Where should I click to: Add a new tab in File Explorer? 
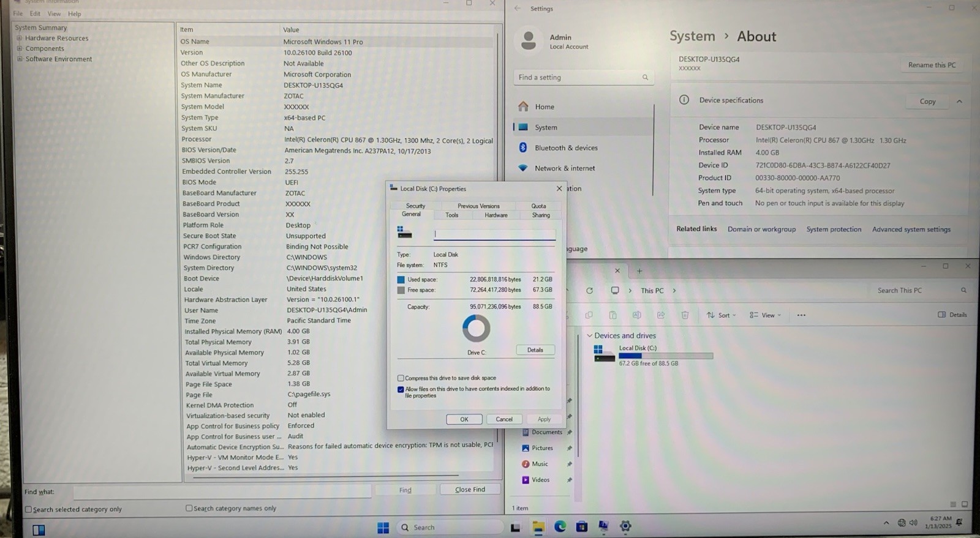tap(639, 271)
